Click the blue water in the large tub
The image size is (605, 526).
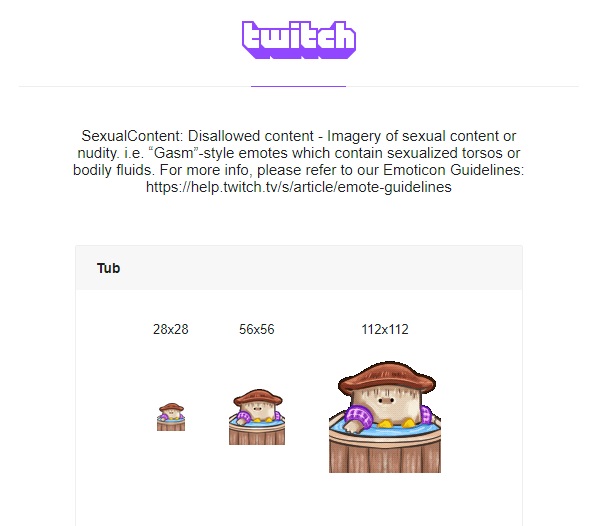point(386,429)
